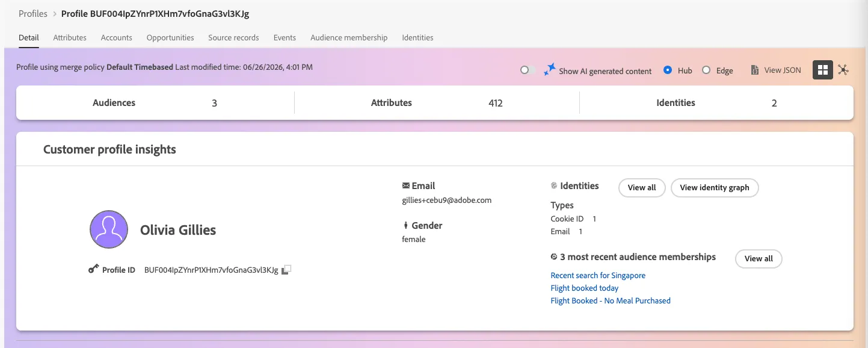
Task: Click the Profile ID value text
Action: (x=211, y=270)
